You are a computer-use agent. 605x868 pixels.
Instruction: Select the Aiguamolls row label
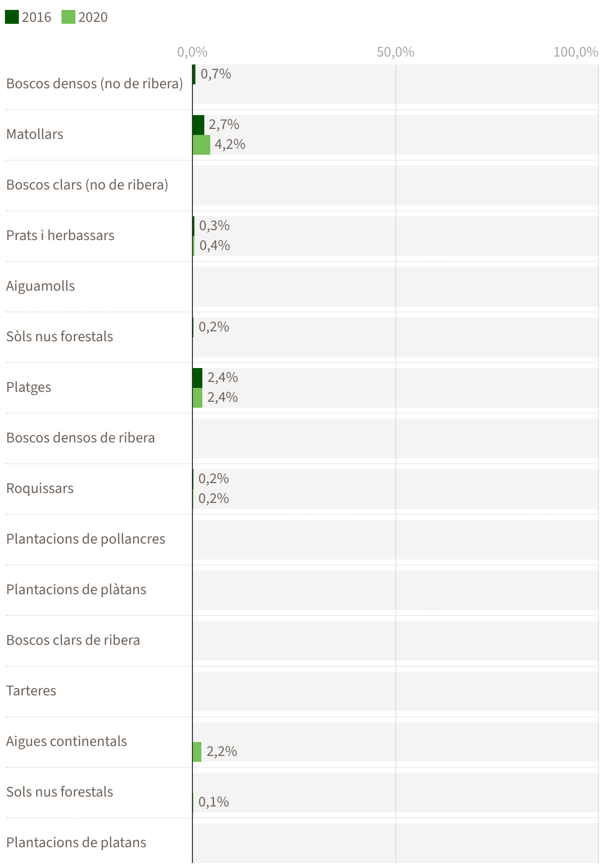(41, 286)
